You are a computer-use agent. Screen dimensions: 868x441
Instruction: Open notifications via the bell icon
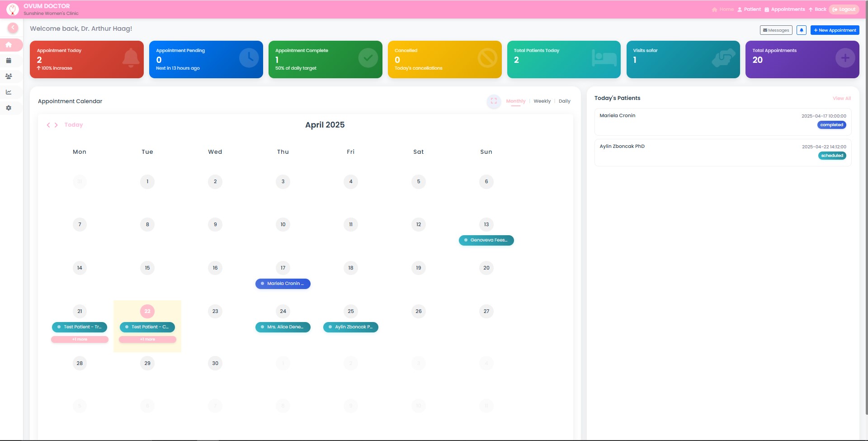click(x=801, y=30)
